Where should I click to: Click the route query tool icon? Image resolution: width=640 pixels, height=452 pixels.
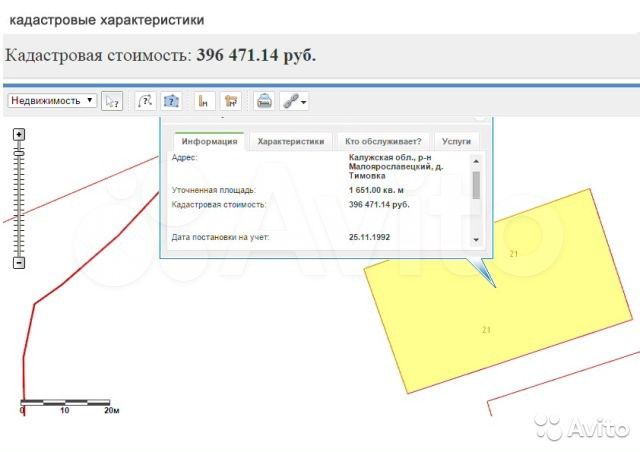tap(144, 101)
